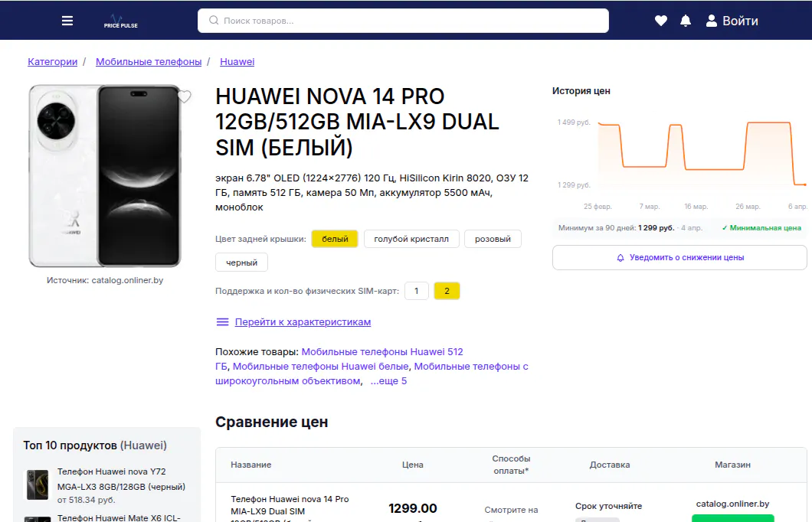The image size is (812, 522).
Task: Click the Срок уточняйте delivery text
Action: pyautogui.click(x=608, y=506)
